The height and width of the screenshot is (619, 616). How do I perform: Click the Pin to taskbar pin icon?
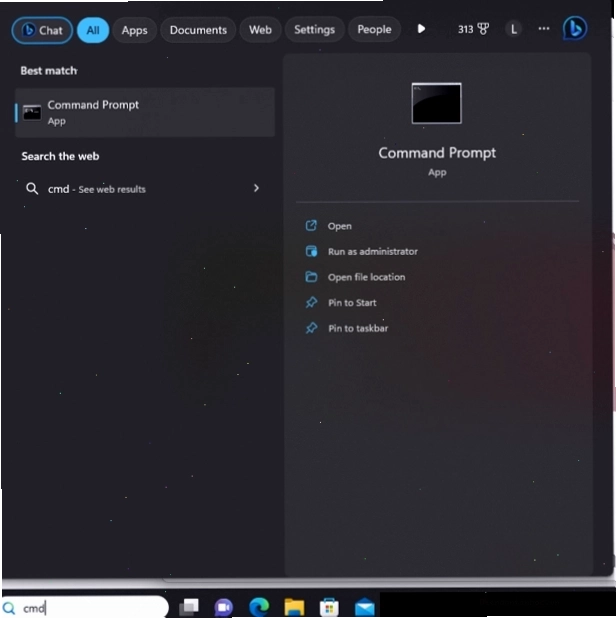pyautogui.click(x=311, y=328)
